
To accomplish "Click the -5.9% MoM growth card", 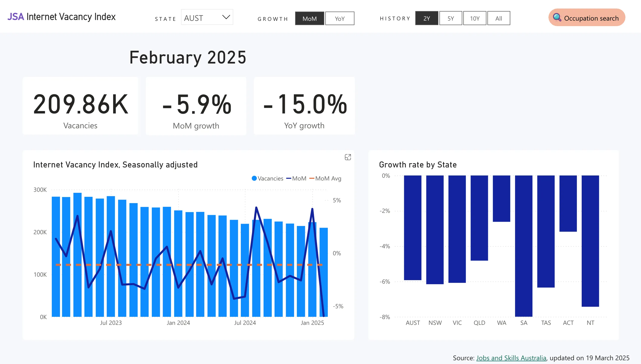I will (x=196, y=106).
